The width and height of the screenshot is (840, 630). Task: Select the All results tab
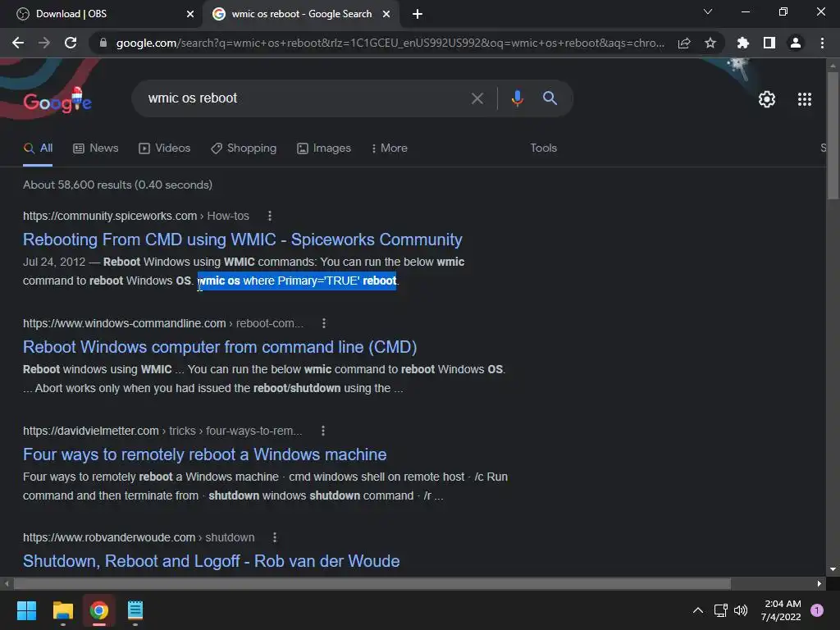(x=38, y=148)
